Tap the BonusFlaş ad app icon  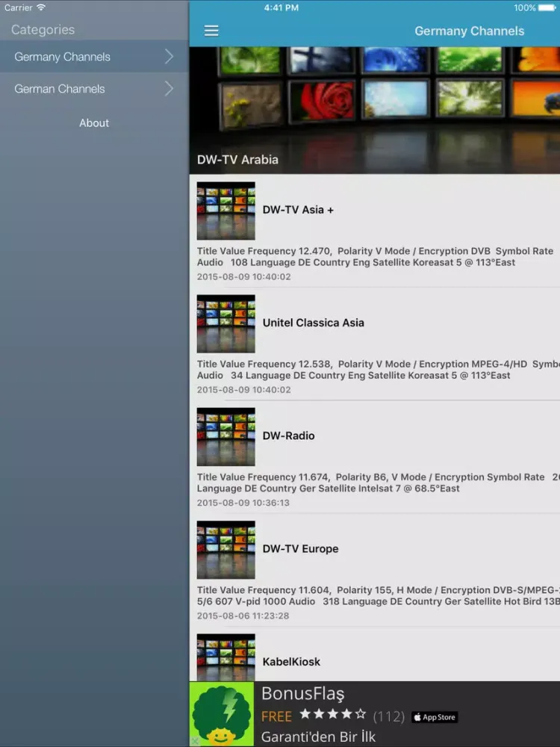222,713
